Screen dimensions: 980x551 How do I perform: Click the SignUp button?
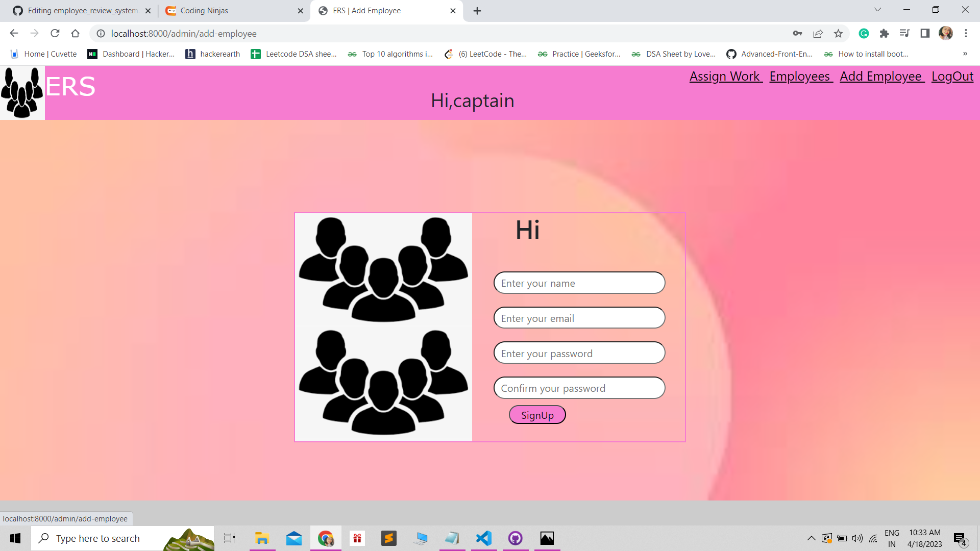pyautogui.click(x=537, y=415)
